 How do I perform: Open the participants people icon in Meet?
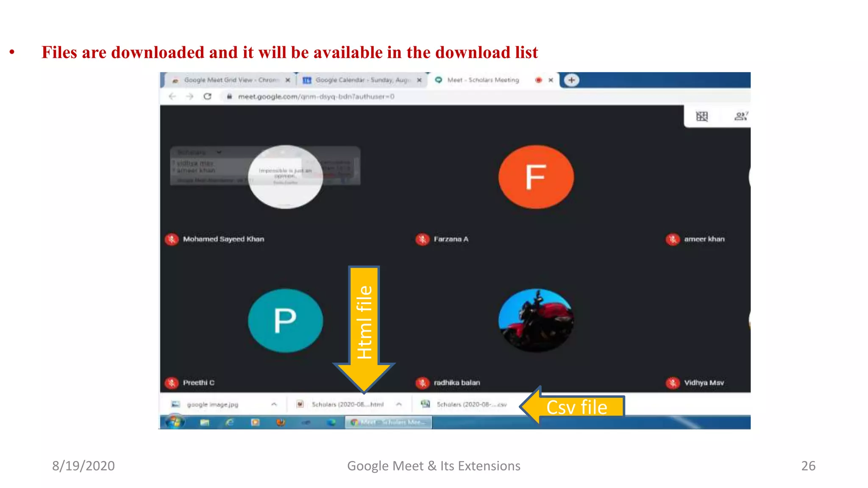click(741, 116)
